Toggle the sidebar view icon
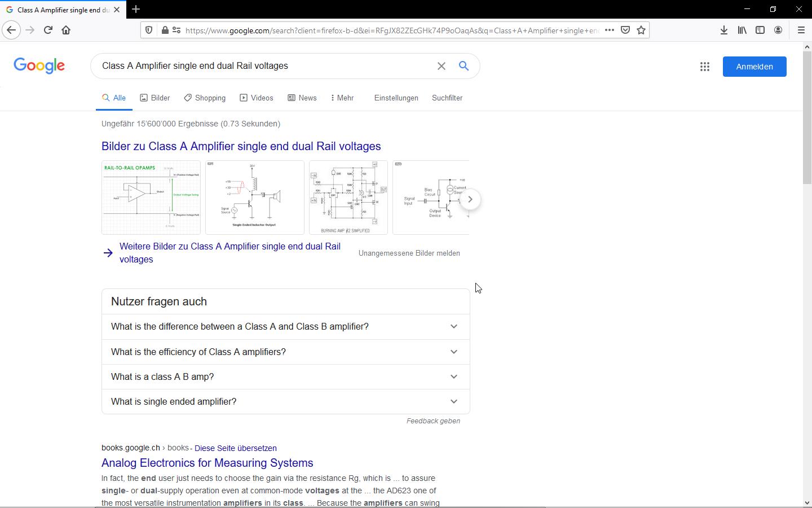812x508 pixels. point(760,30)
